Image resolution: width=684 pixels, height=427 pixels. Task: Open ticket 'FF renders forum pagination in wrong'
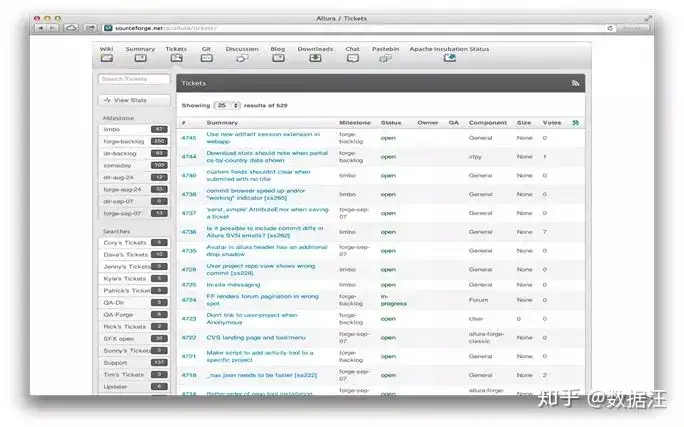coord(263,300)
